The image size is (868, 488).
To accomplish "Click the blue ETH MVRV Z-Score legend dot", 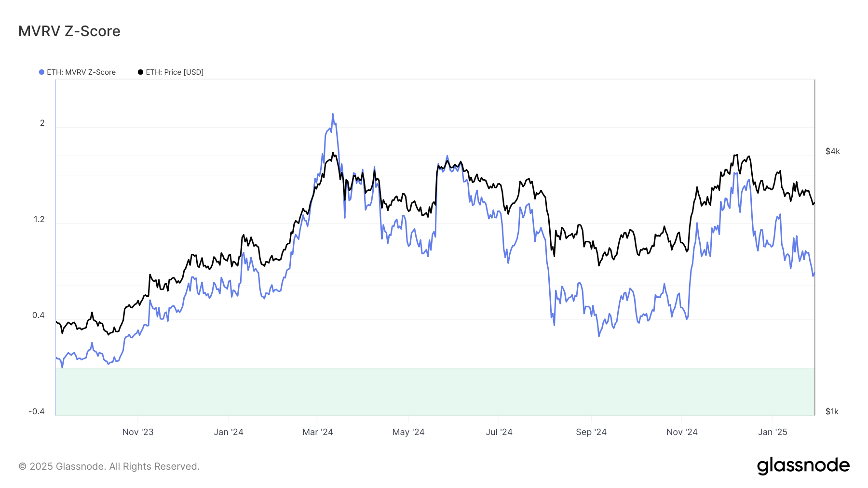I will [41, 72].
